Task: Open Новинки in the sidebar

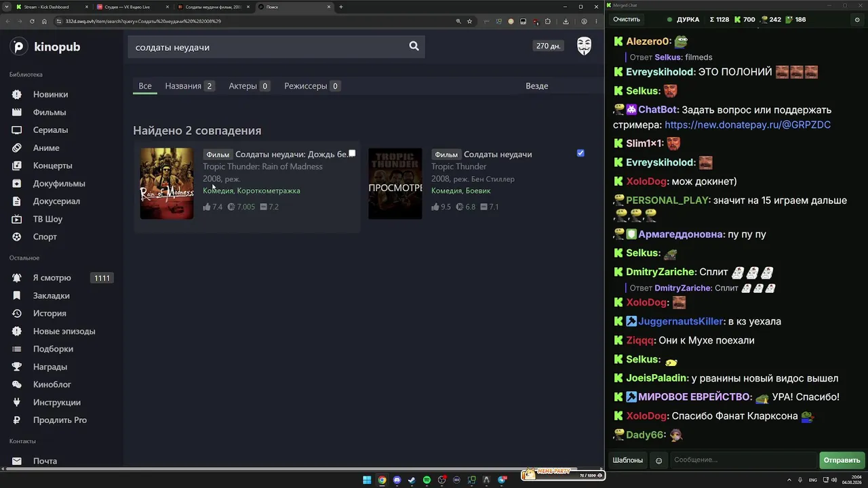Action: 50,94
